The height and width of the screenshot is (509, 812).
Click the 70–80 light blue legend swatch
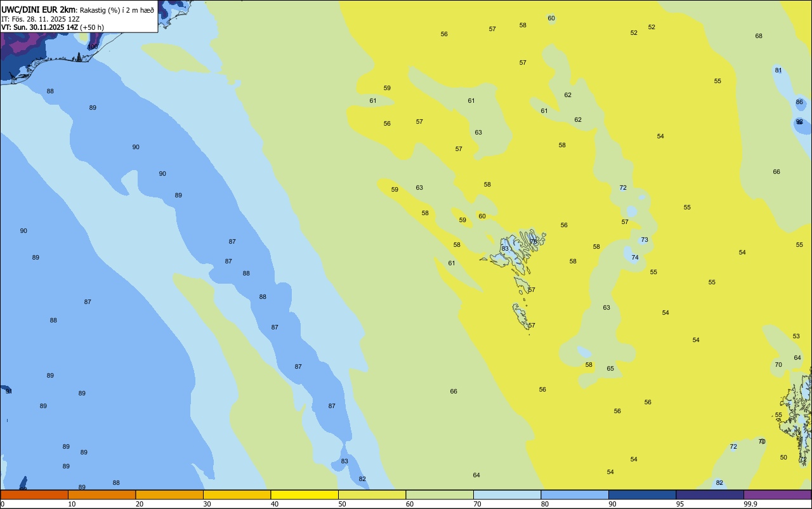[507, 494]
